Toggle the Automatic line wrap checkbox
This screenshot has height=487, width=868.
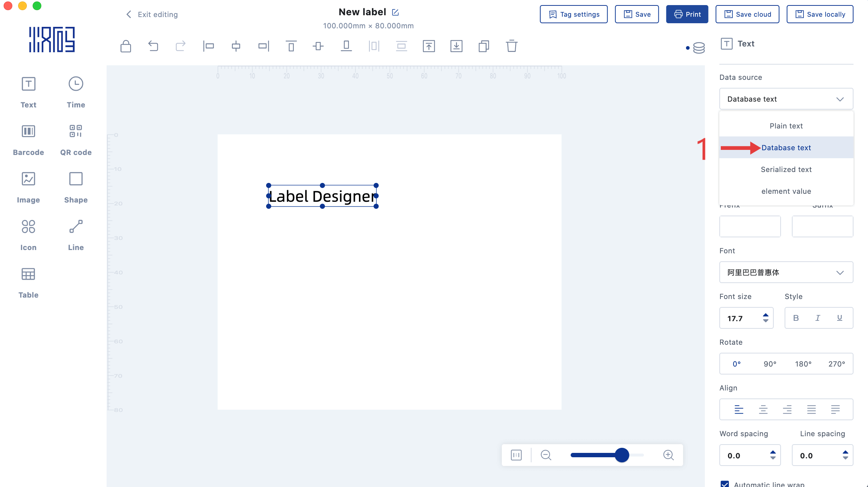click(725, 484)
